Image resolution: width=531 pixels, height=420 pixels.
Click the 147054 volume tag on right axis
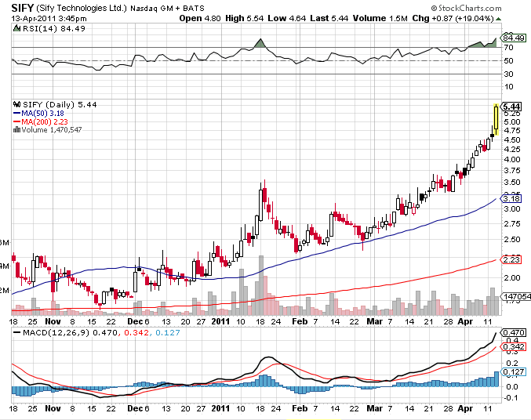(516, 297)
